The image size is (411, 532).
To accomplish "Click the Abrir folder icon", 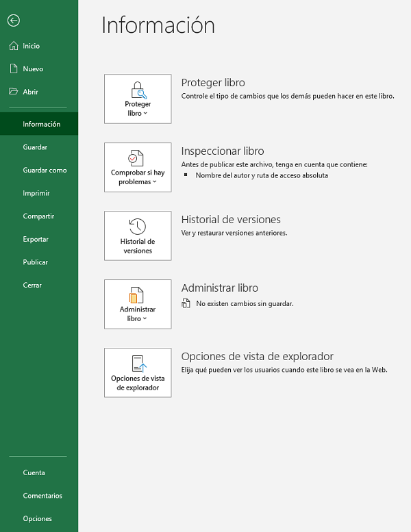I will point(13,92).
